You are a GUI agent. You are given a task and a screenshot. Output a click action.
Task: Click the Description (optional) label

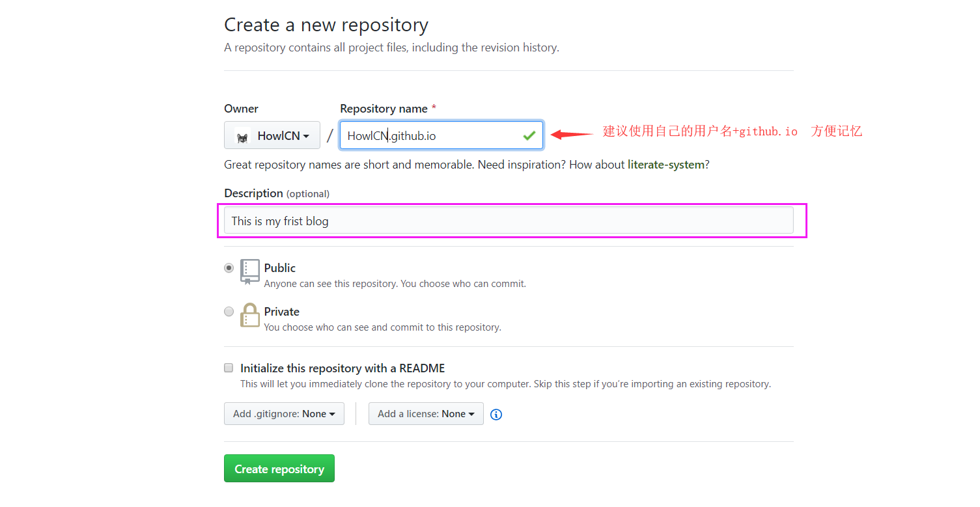(x=277, y=193)
